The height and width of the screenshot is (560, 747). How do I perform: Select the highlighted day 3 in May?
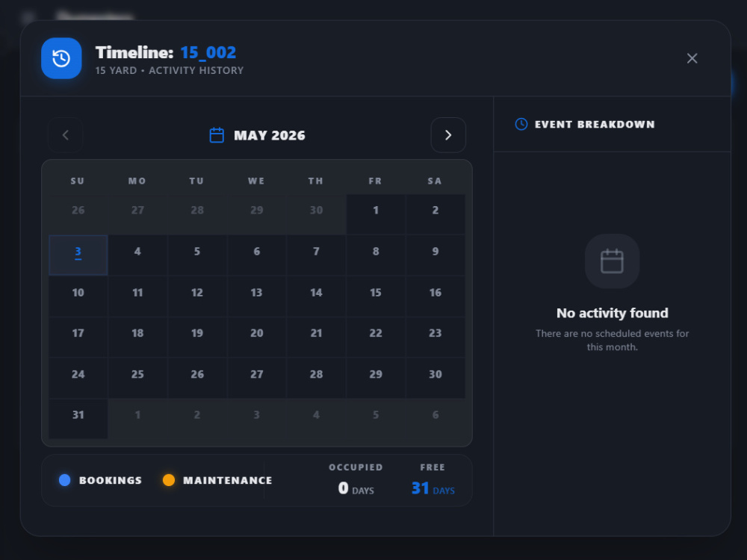pos(78,255)
